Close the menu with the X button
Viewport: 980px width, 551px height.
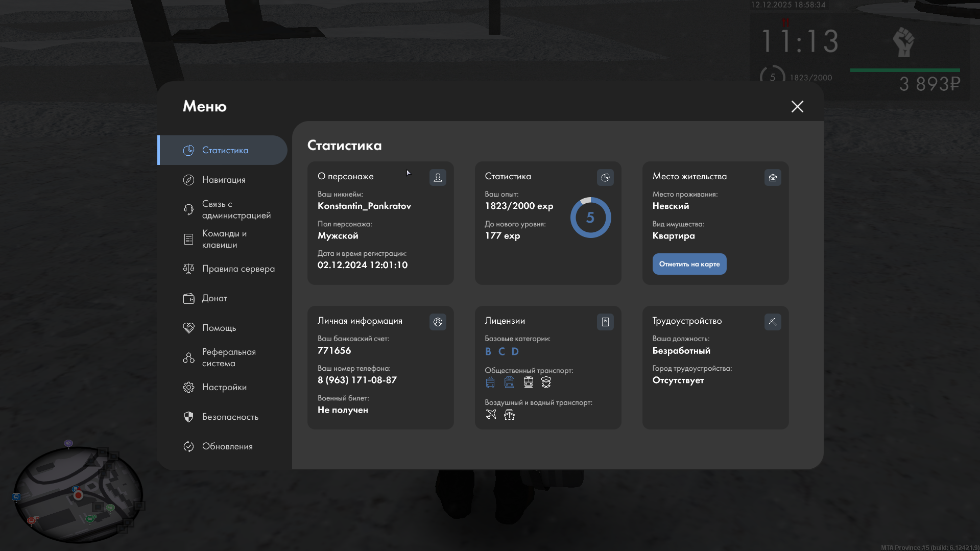[797, 106]
